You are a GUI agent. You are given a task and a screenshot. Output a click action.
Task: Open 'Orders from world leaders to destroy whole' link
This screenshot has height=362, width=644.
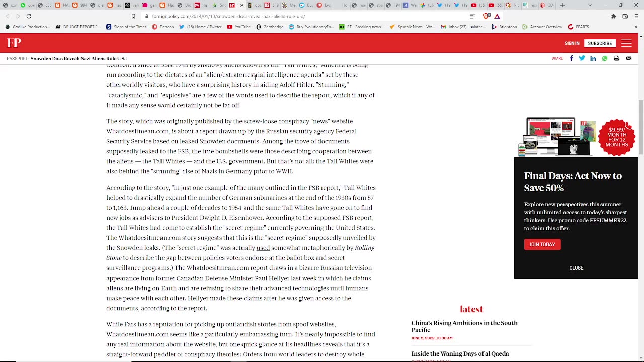pyautogui.click(x=303, y=354)
